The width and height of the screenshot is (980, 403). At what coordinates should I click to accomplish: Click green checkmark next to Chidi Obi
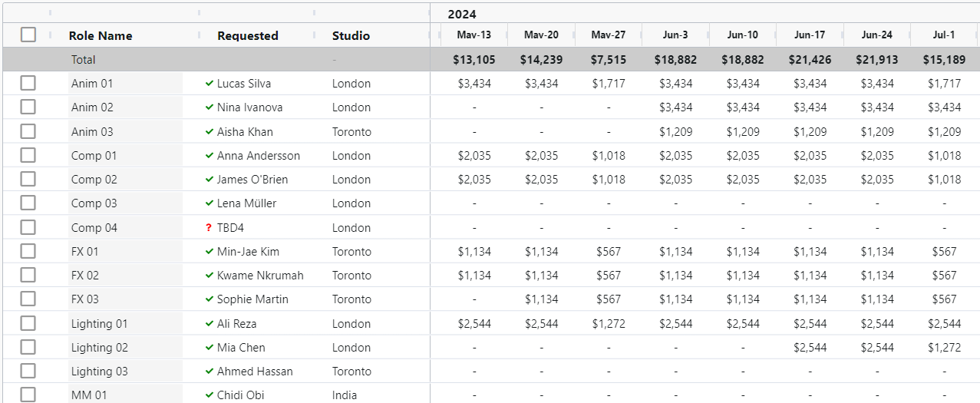pyautogui.click(x=209, y=395)
